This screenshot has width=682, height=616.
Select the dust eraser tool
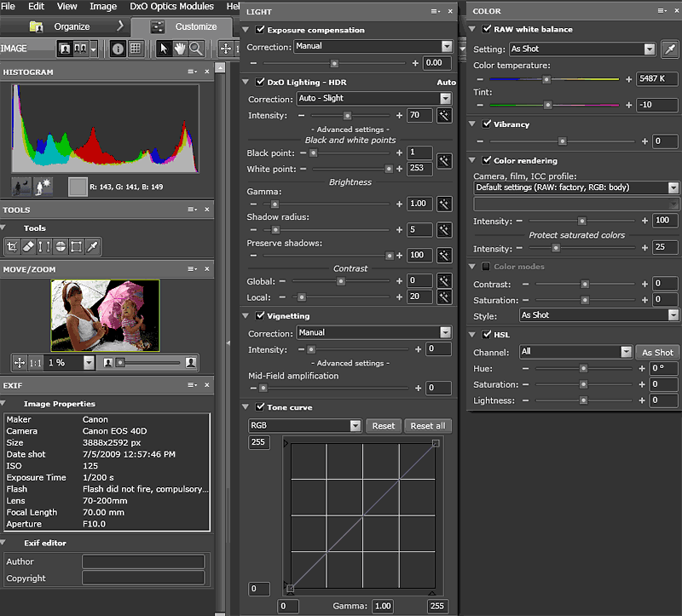coord(28,246)
